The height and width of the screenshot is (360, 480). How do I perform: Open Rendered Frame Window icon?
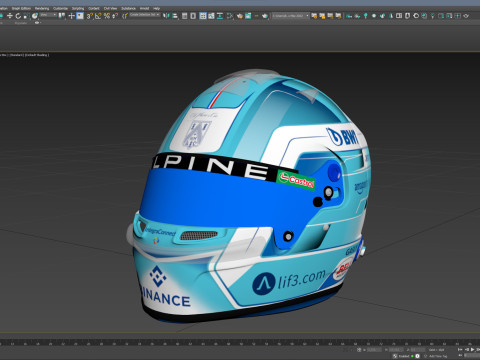coord(248,16)
